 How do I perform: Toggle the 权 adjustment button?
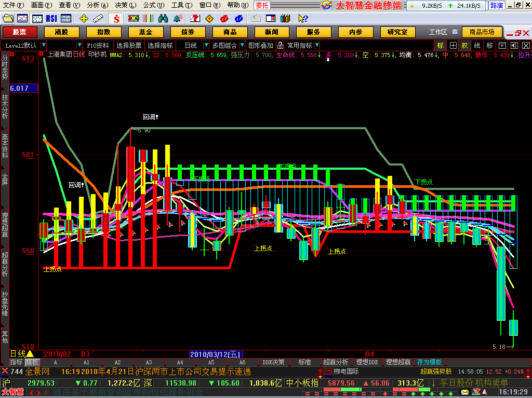pyautogui.click(x=465, y=46)
